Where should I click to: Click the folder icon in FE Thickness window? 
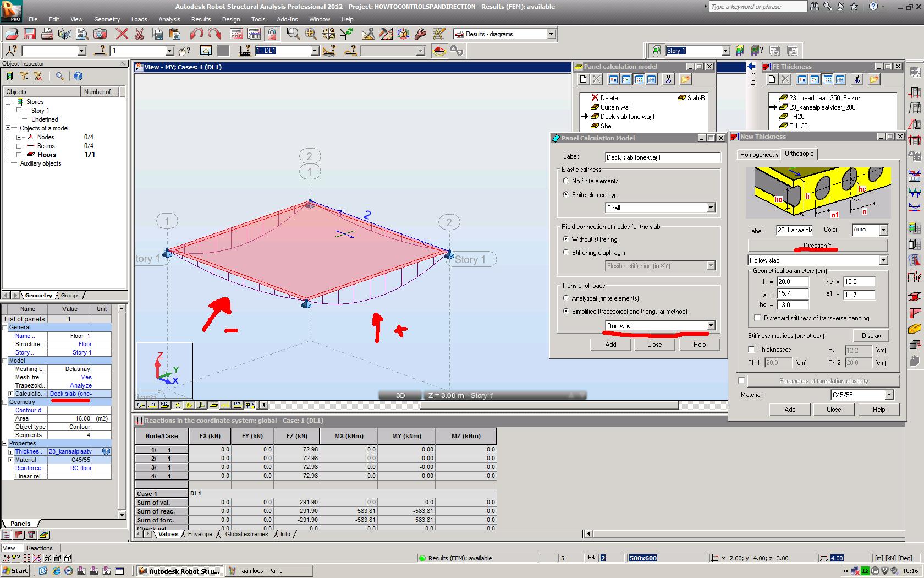click(x=874, y=80)
